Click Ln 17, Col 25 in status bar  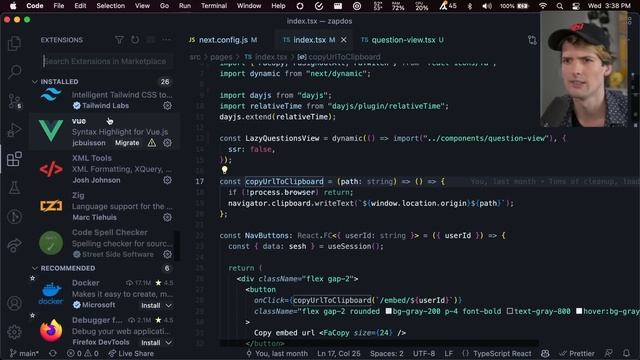click(x=338, y=353)
